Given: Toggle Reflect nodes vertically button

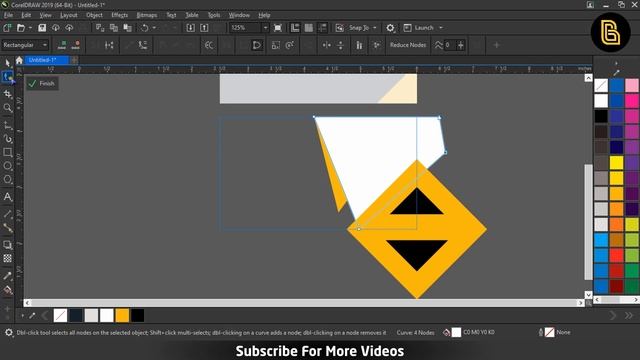Looking at the screenshot, I should (x=340, y=45).
